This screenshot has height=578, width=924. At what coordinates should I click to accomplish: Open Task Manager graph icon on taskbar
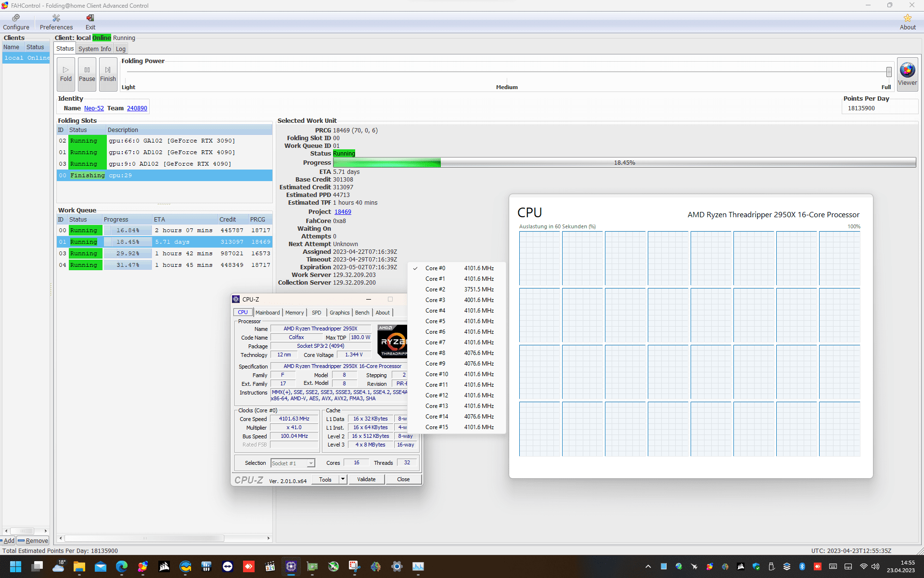418,566
